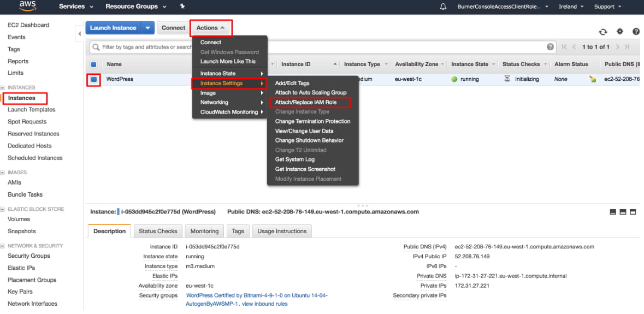644x314 pixels.
Task: Open the Ireland region dropdown
Action: coord(571,7)
